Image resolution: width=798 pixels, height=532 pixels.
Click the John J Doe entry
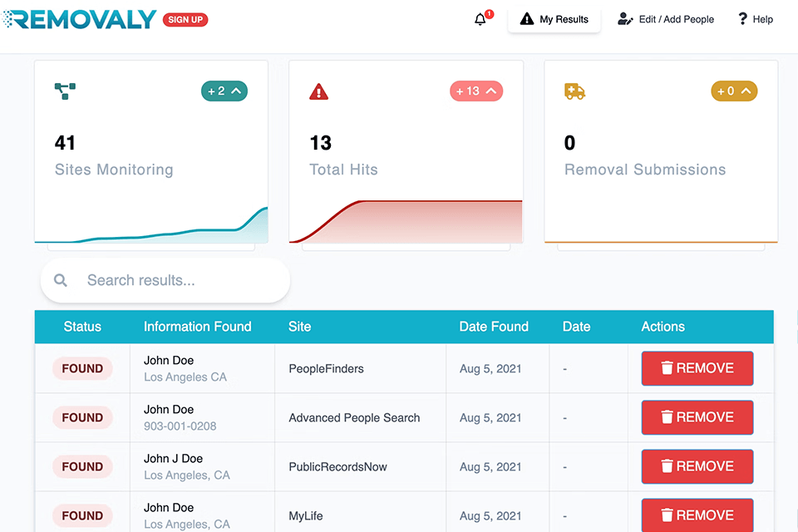173,458
